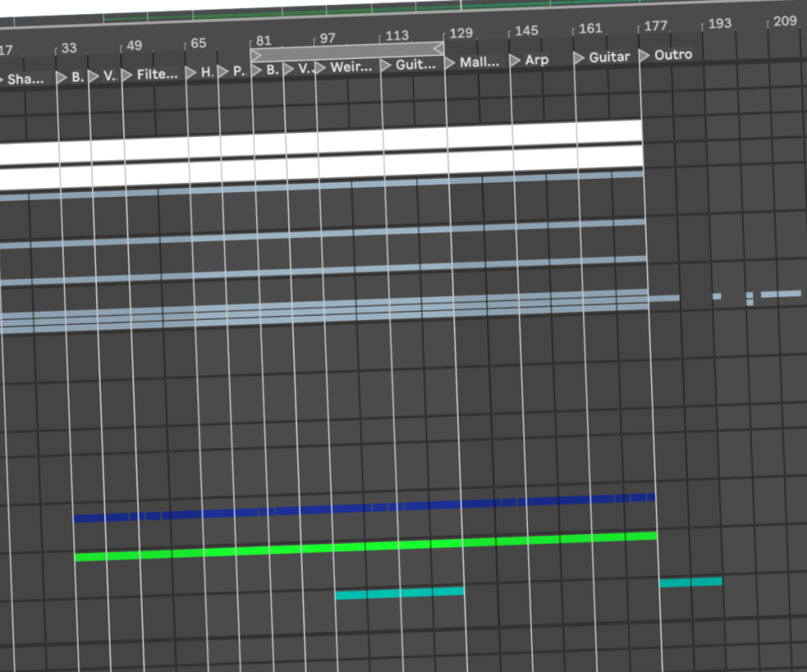Jump to the Guitar locator at bar 161
807x672 pixels.
pos(579,58)
